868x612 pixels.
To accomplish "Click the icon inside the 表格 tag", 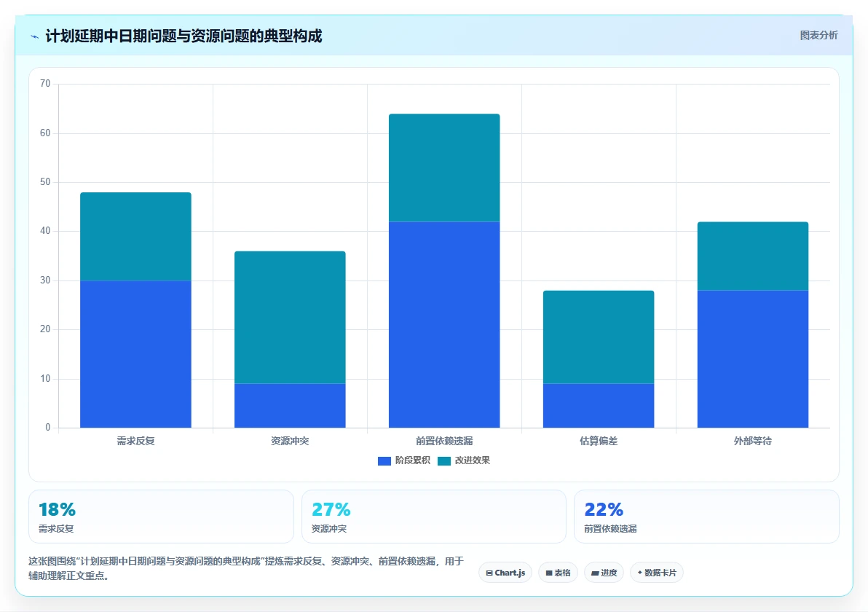I will point(549,573).
